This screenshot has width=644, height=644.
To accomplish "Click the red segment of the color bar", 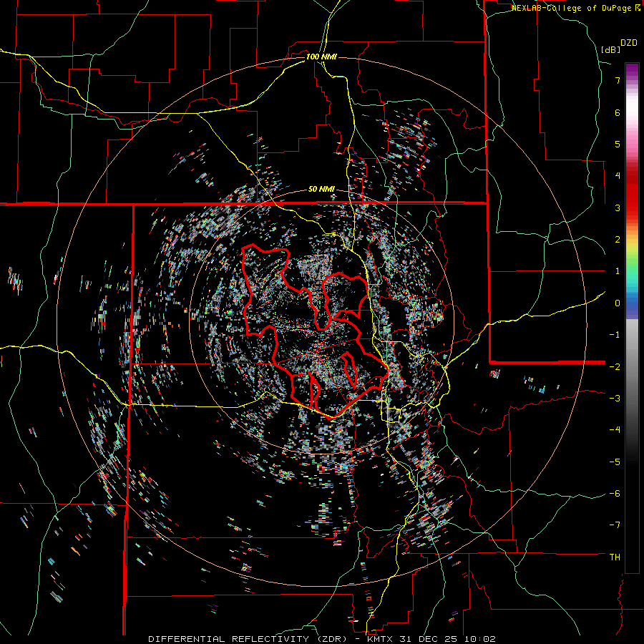I will [x=632, y=193].
